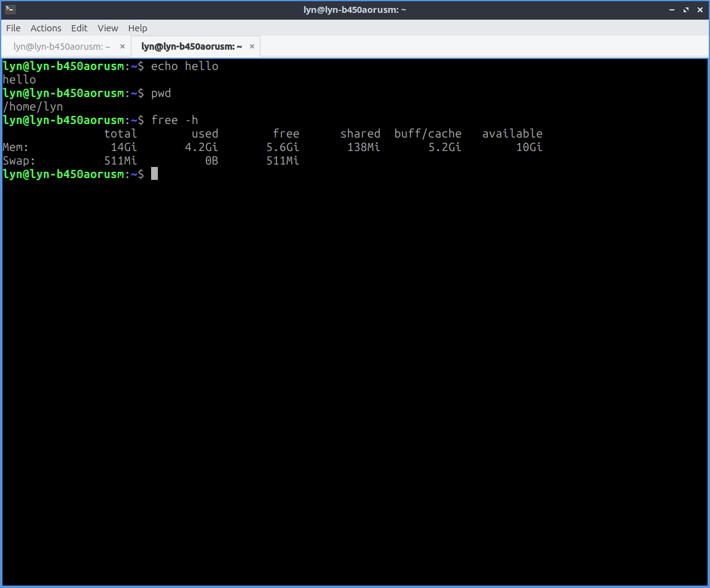Close the first inactive terminal tab

(122, 47)
